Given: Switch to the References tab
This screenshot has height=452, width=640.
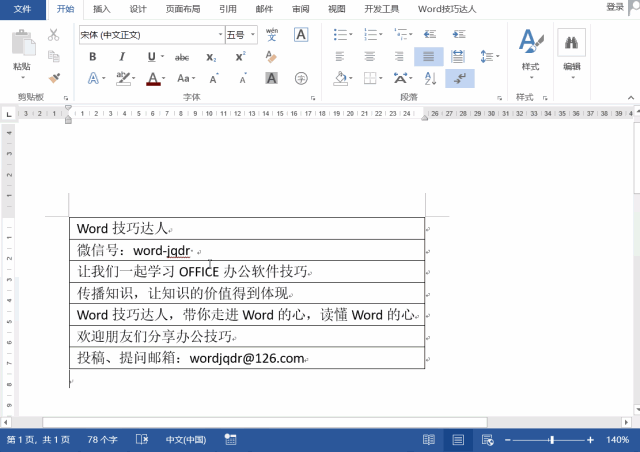Looking at the screenshot, I should coord(228,9).
